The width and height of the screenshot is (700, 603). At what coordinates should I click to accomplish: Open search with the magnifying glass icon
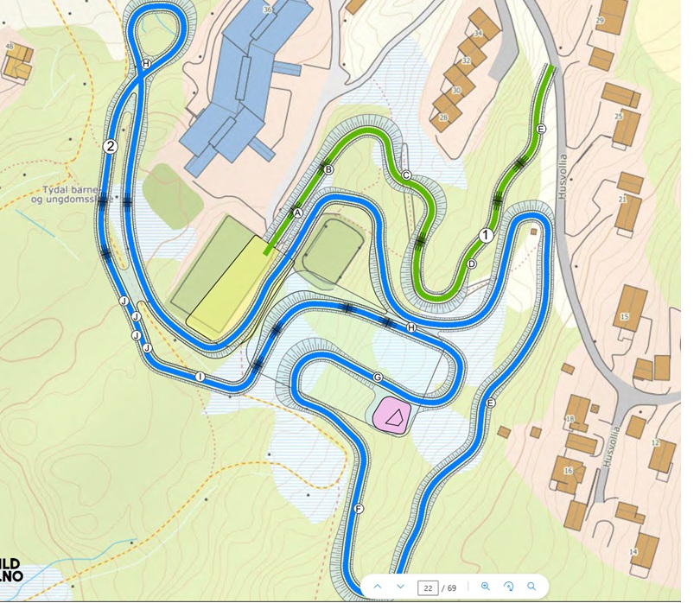(531, 587)
